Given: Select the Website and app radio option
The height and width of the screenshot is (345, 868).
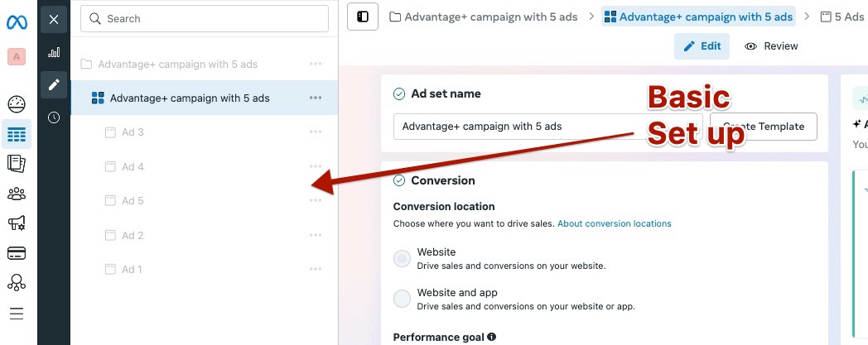Looking at the screenshot, I should pos(402,299).
